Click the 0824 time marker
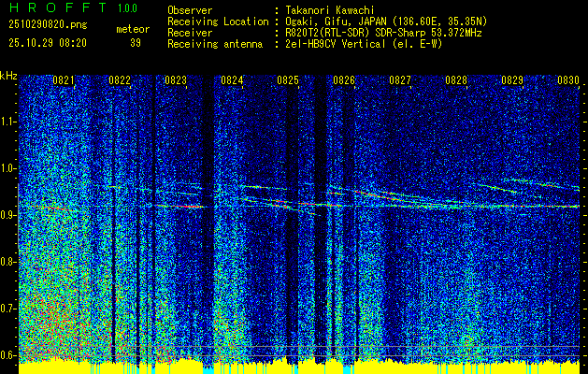Screen dimensions: 588x374 [232, 80]
